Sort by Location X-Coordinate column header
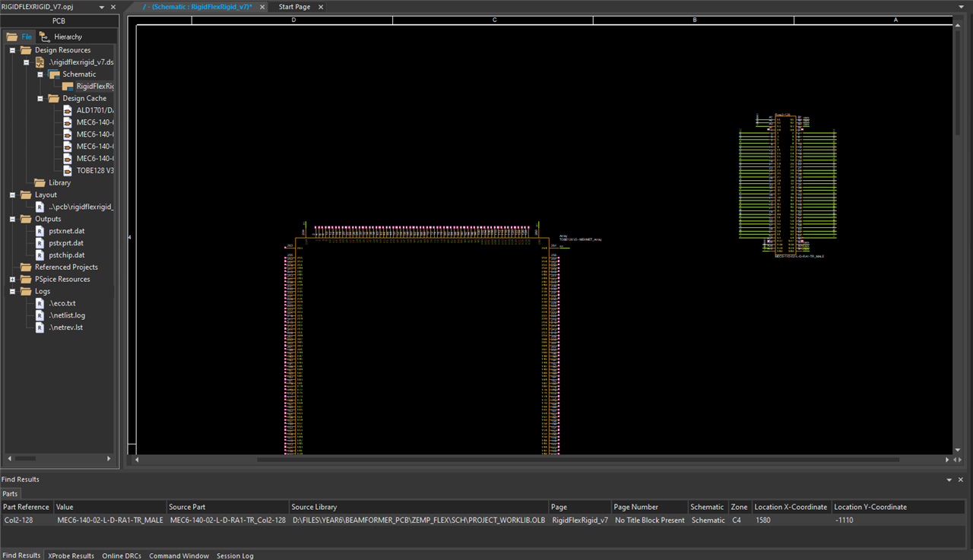The image size is (973, 560). [x=791, y=507]
